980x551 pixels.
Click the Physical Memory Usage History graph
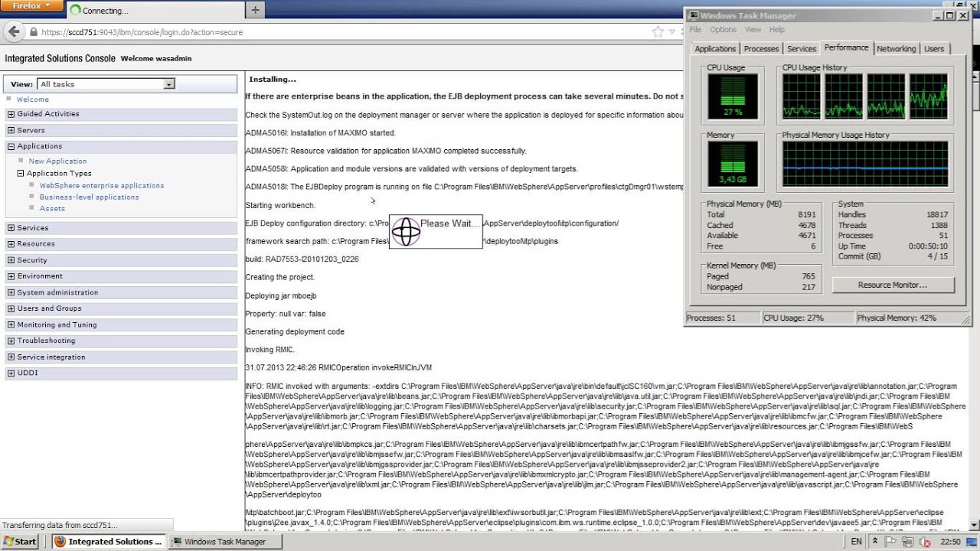(x=864, y=165)
